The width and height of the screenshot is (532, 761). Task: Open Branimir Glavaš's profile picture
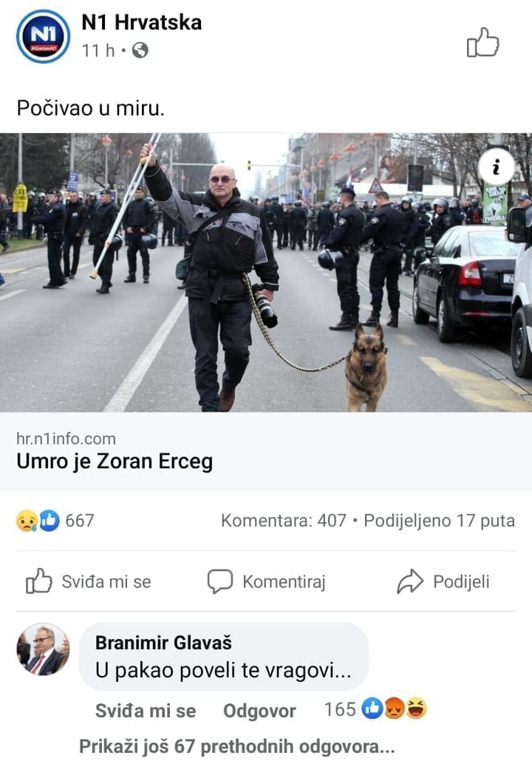coord(43,649)
